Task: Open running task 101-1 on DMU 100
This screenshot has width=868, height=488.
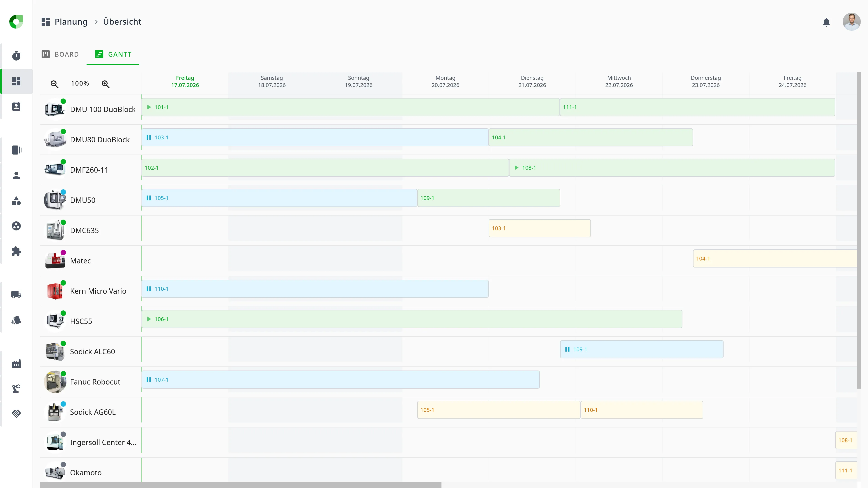Action: [x=350, y=107]
